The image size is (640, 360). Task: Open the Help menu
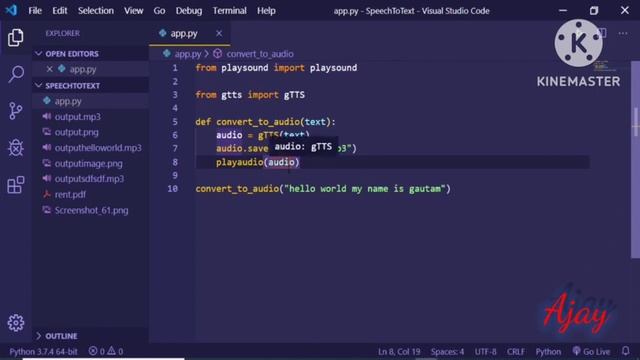pyautogui.click(x=266, y=11)
